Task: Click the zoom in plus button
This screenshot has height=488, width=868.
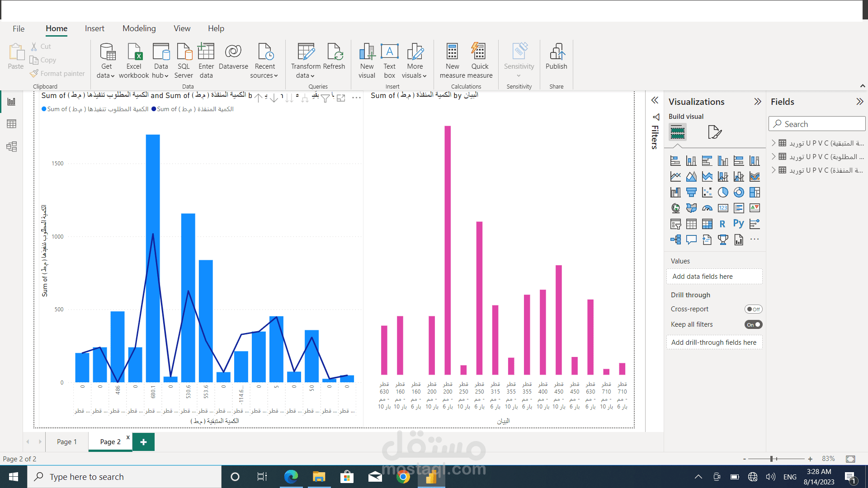Action: 810,459
